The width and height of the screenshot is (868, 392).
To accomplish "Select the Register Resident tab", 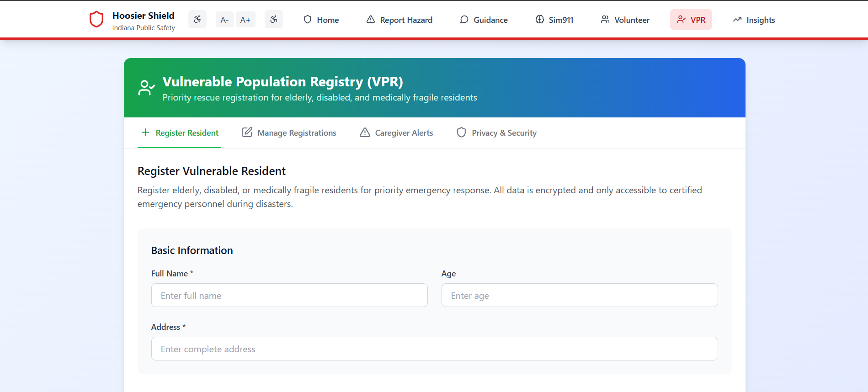I will point(179,133).
